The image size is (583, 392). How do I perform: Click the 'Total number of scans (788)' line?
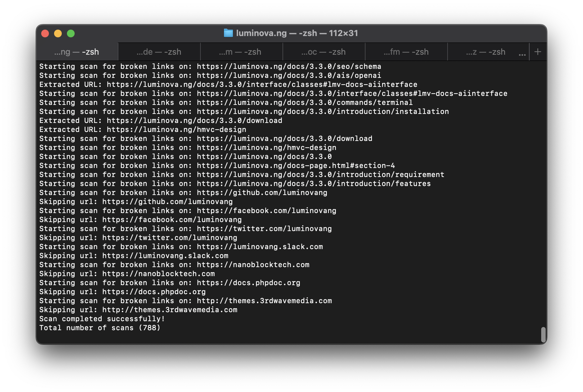[x=100, y=328]
